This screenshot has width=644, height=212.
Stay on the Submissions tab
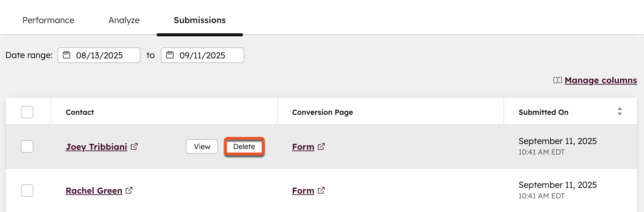(199, 20)
